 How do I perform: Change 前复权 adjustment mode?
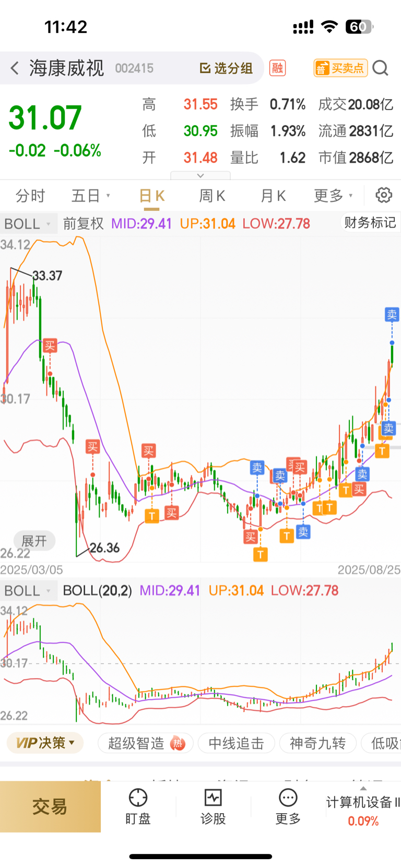pyautogui.click(x=84, y=224)
